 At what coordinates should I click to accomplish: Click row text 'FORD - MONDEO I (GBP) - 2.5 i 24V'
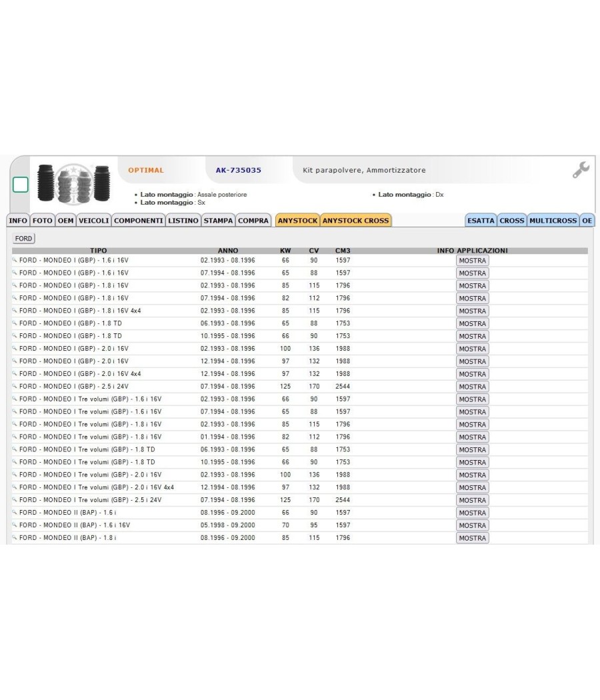73,386
